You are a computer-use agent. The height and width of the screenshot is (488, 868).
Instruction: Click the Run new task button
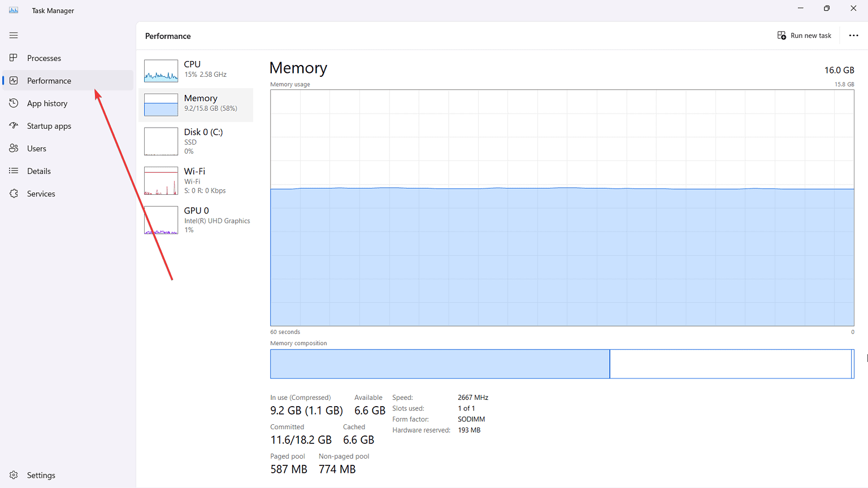tap(805, 35)
